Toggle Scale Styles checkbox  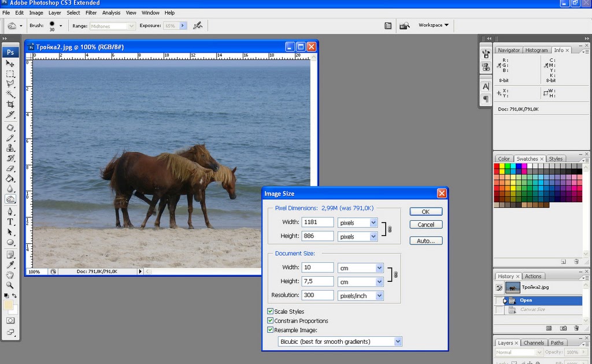(271, 311)
